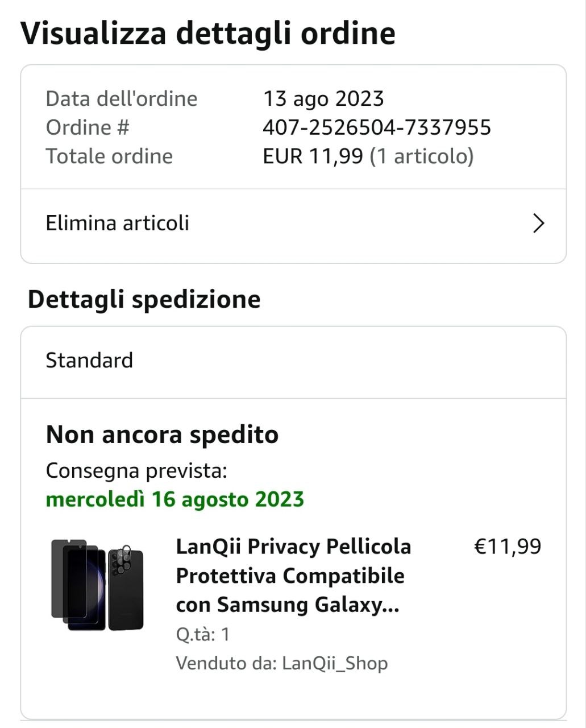The height and width of the screenshot is (728, 586).
Task: Click the Dettagli spedizione section heading
Action: point(144,299)
